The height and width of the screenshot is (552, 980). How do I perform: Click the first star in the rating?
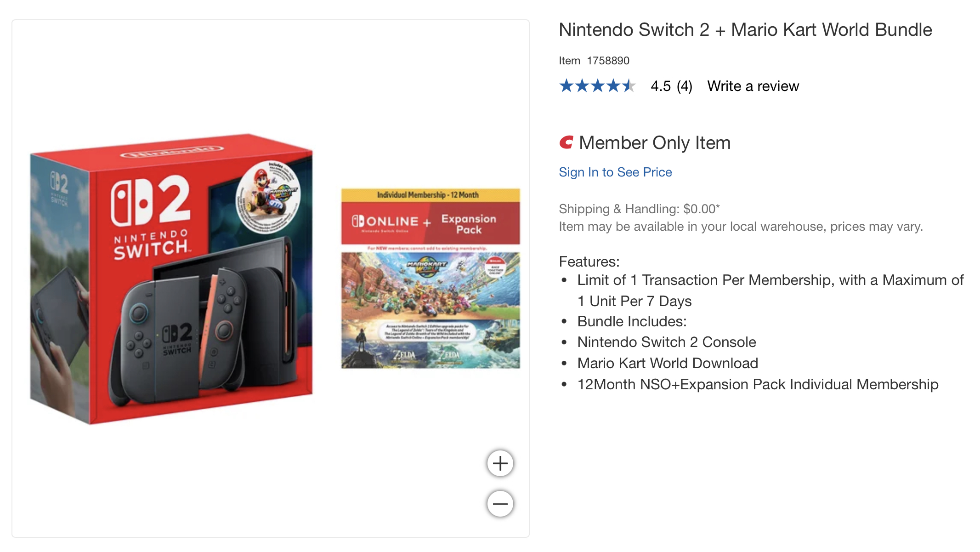[566, 86]
